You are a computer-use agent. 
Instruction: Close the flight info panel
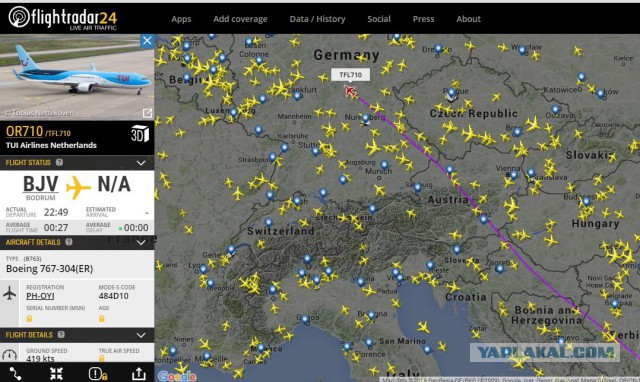(x=147, y=41)
